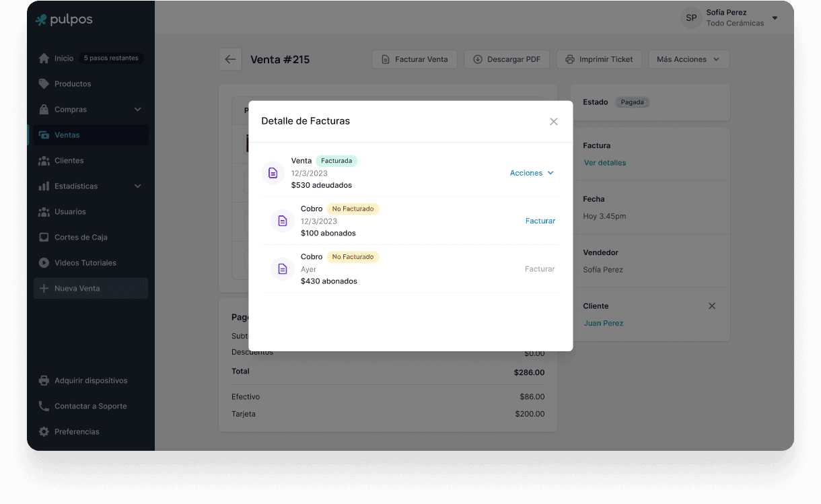Click the SP user avatar

(x=690, y=18)
